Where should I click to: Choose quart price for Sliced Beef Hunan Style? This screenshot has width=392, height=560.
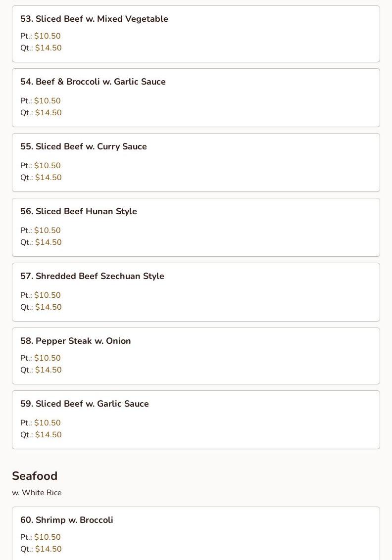48,242
